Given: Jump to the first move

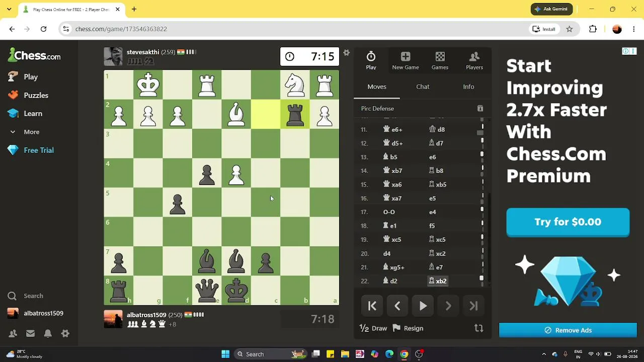Looking at the screenshot, I should 372,306.
